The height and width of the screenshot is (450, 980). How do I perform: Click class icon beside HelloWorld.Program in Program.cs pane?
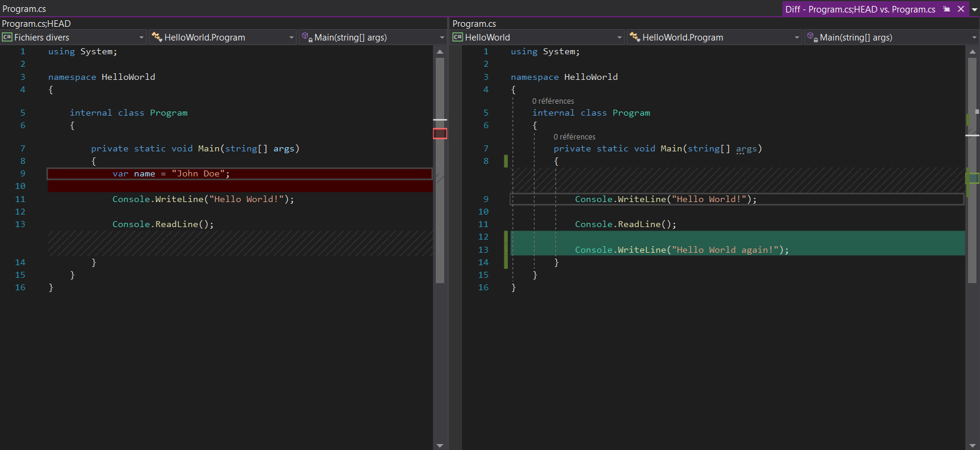(635, 37)
